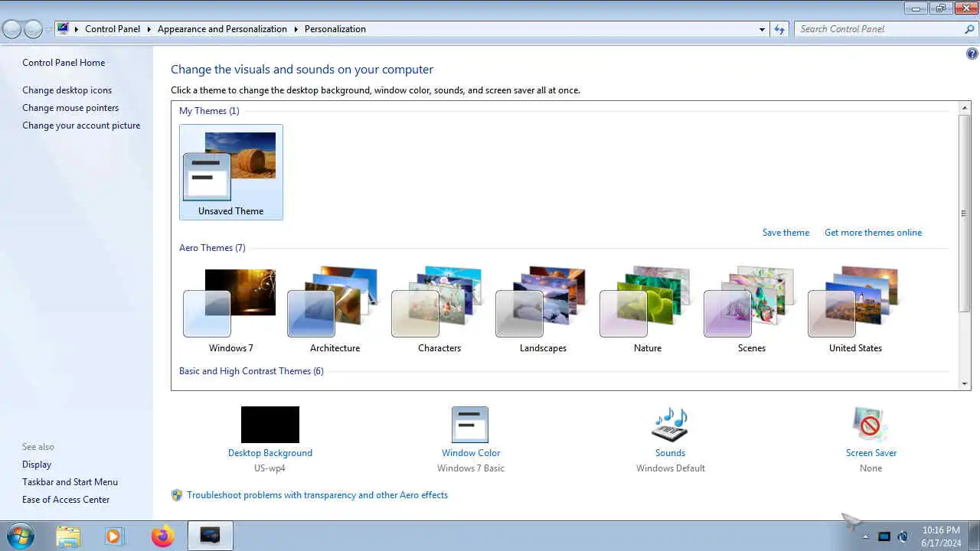Click Get more themes online
Viewport: 980px width, 551px height.
[873, 233]
